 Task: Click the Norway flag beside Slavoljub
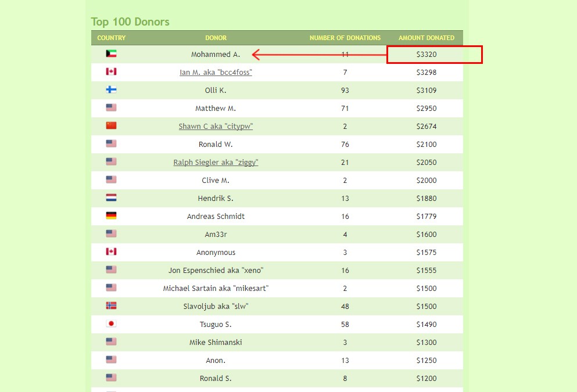click(111, 306)
